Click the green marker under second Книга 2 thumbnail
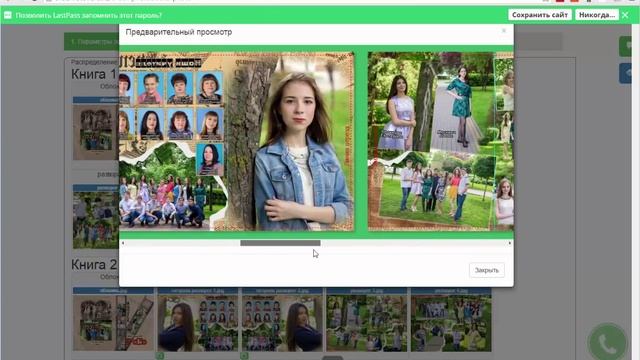 click(x=160, y=356)
